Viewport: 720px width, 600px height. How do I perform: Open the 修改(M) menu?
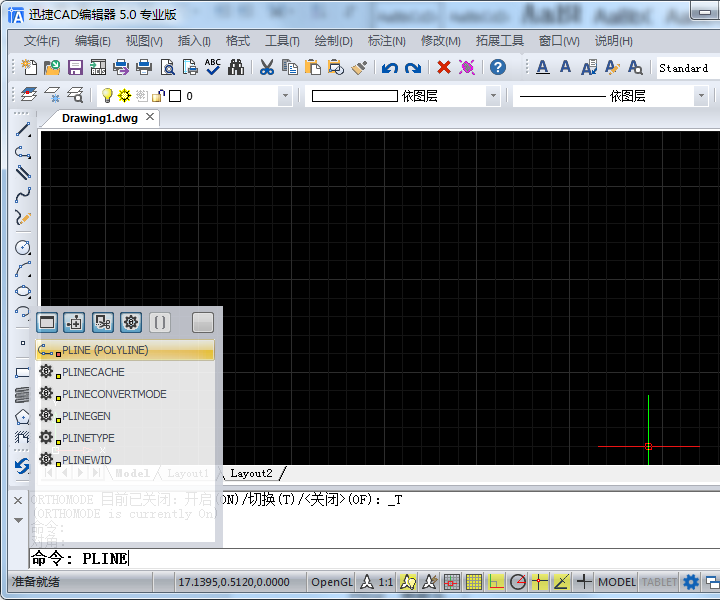441,41
